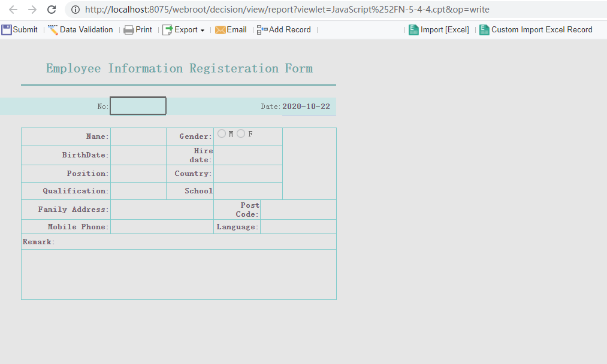Select the M gender radio button
Image resolution: width=607 pixels, height=364 pixels.
(x=222, y=134)
